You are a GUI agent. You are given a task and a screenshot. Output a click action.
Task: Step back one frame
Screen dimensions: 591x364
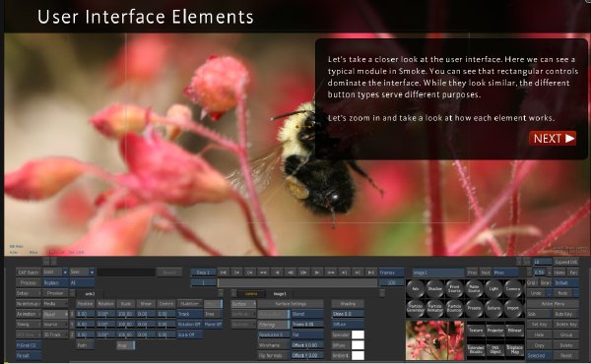coord(291,273)
